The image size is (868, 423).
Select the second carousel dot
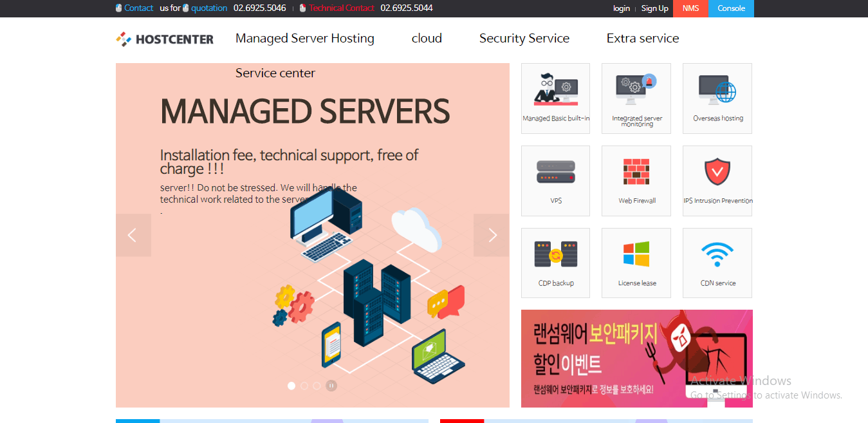point(304,386)
